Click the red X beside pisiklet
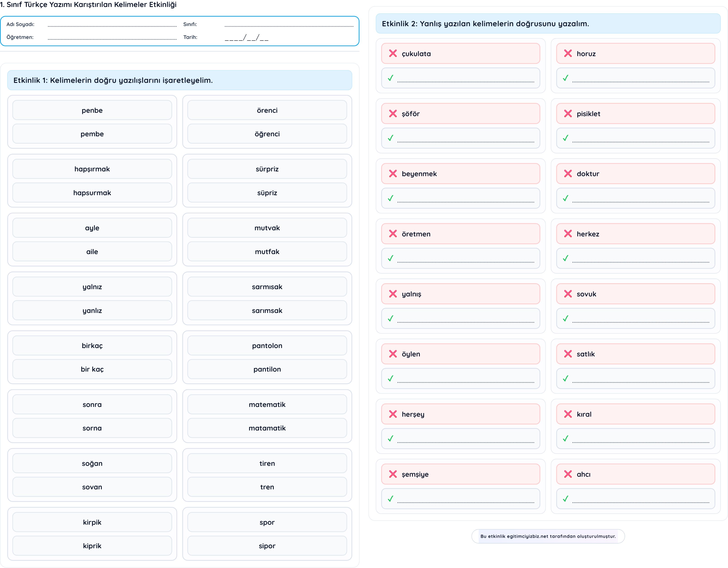This screenshot has height=568, width=728. (568, 113)
